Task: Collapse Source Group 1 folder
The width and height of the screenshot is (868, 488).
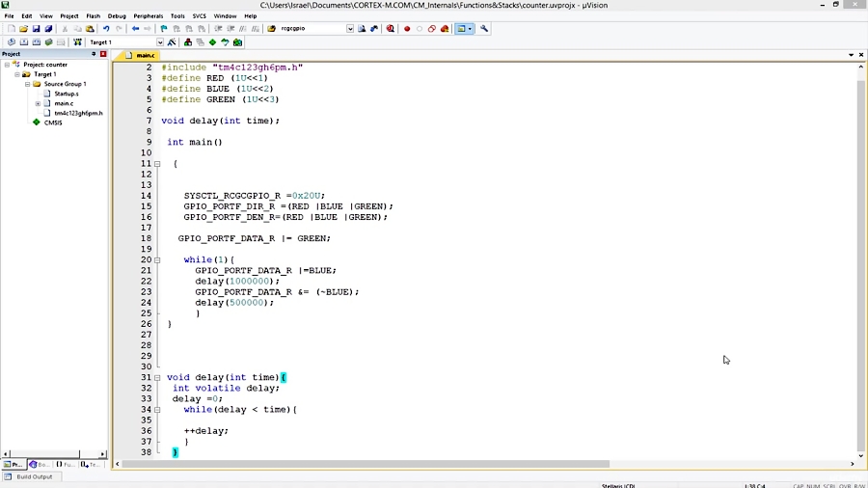Action: [x=28, y=84]
